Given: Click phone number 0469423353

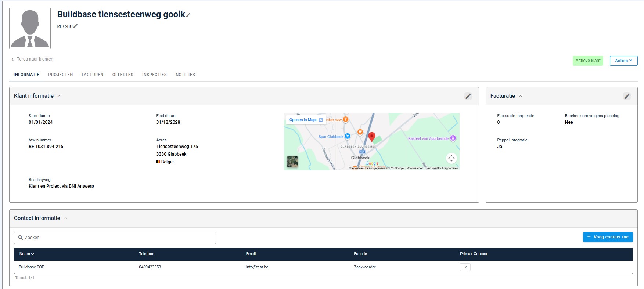Looking at the screenshot, I should [150, 267].
